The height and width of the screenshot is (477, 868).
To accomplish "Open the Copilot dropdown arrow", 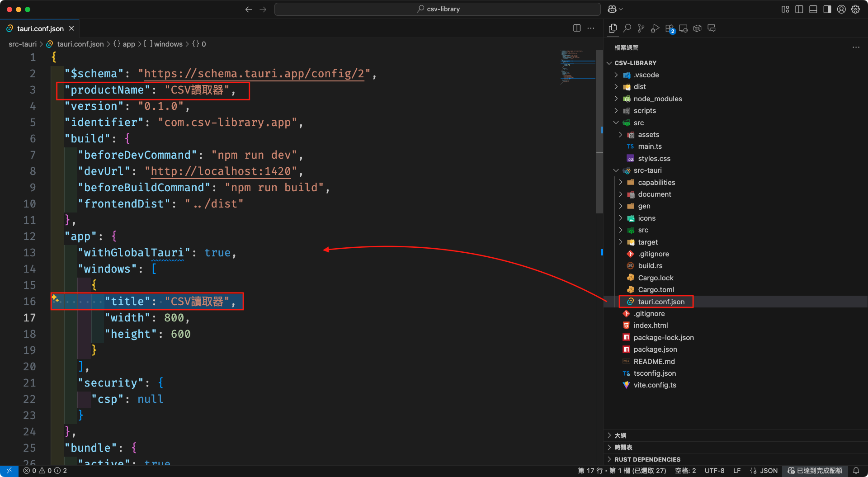I will [621, 9].
